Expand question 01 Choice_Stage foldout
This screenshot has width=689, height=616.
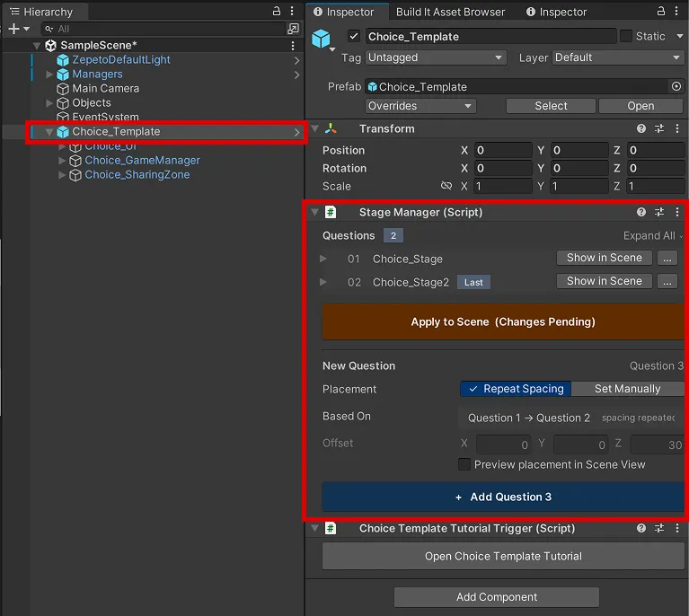click(323, 259)
